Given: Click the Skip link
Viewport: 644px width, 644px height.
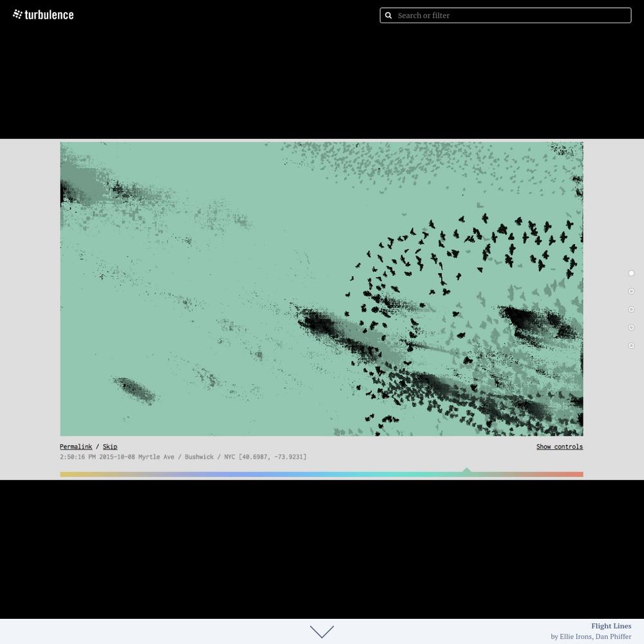Looking at the screenshot, I should tap(110, 446).
